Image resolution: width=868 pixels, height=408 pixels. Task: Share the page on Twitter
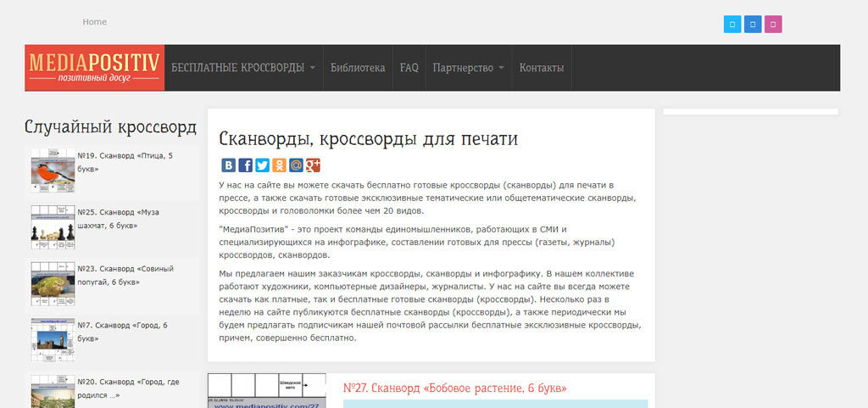tap(263, 165)
